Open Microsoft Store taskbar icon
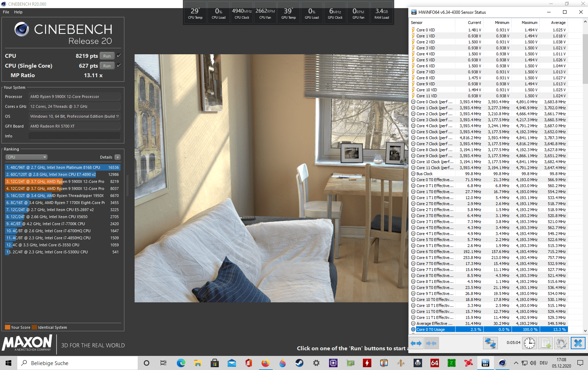Viewport: 588px width, 370px height. pyautogui.click(x=215, y=363)
